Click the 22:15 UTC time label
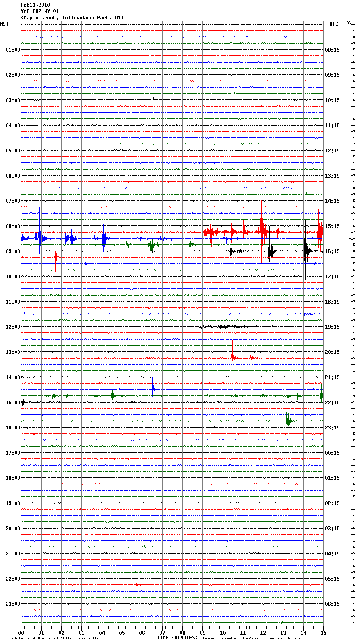This screenshot has width=357, height=644. 332,403
